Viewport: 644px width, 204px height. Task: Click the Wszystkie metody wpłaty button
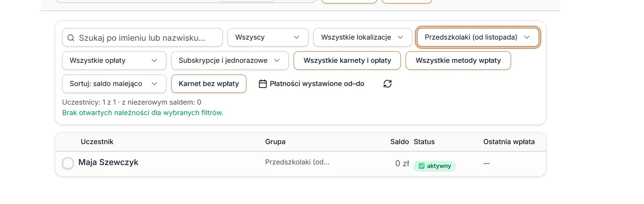point(458,61)
